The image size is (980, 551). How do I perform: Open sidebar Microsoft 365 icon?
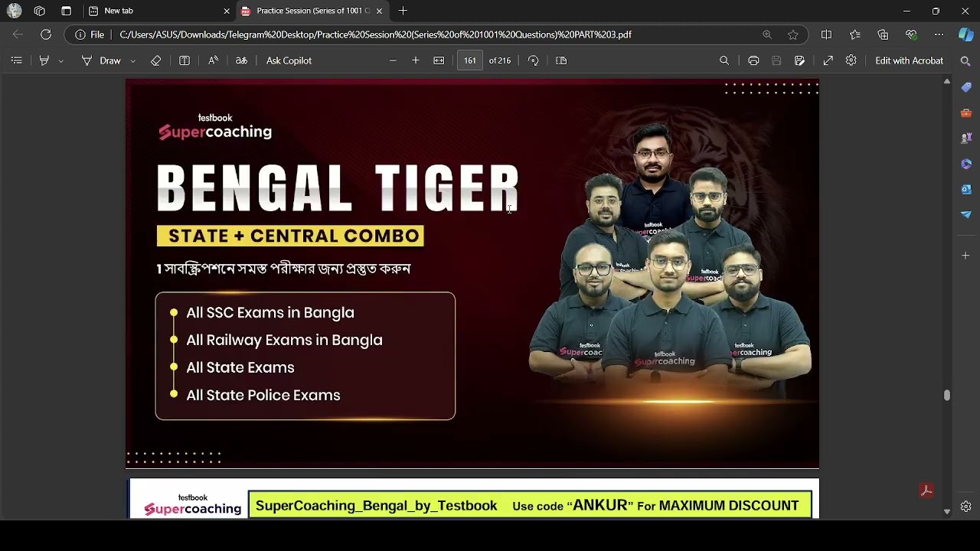966,164
